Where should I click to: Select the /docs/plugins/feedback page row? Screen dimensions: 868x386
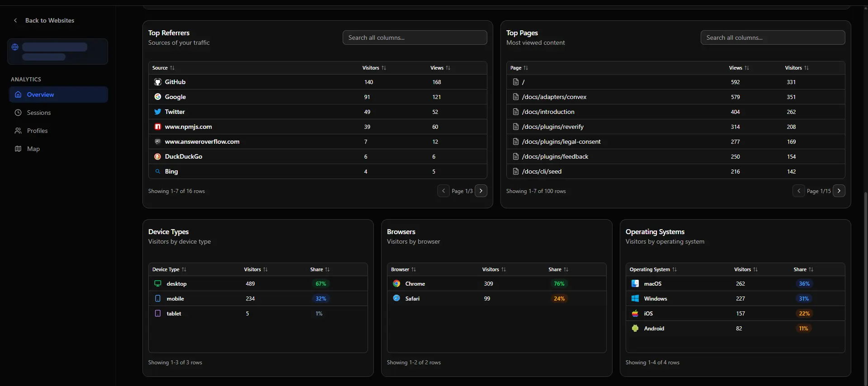point(675,156)
